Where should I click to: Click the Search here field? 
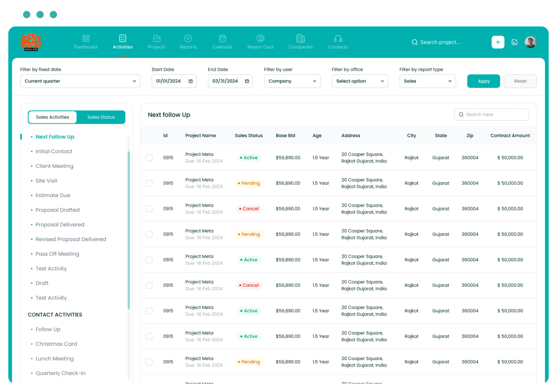click(x=491, y=114)
